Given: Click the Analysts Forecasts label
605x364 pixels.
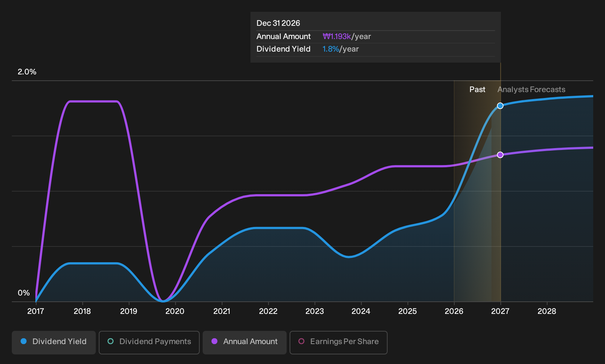Looking at the screenshot, I should pos(531,90).
